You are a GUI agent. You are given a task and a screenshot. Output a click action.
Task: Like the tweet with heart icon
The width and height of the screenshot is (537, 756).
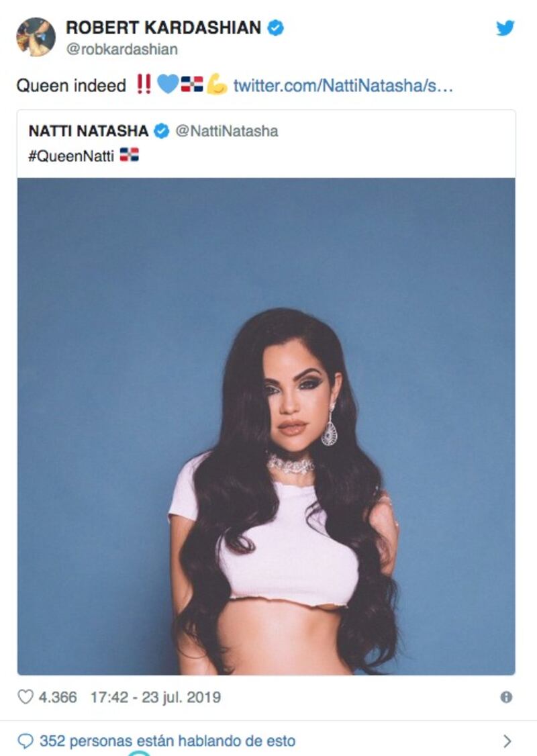coord(25,697)
